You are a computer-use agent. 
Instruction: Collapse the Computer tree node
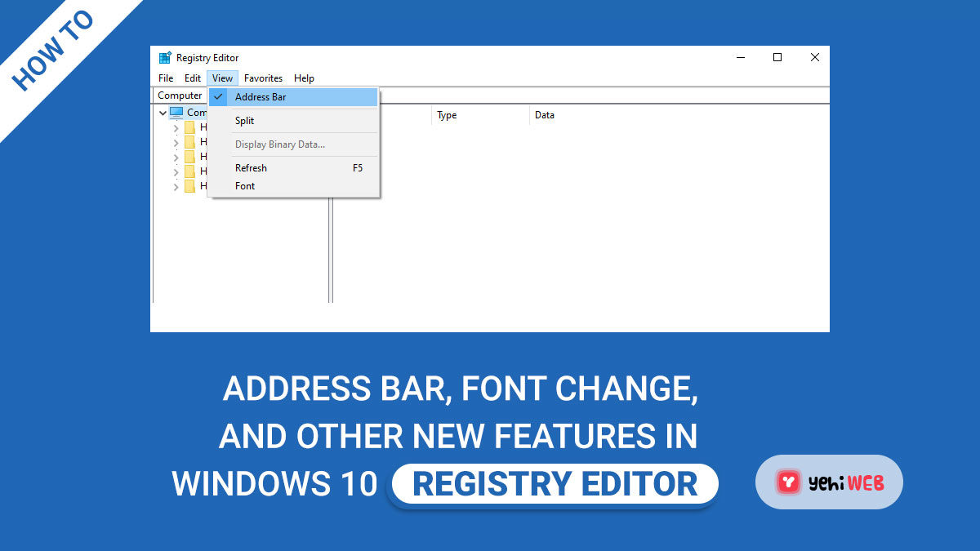(x=163, y=113)
